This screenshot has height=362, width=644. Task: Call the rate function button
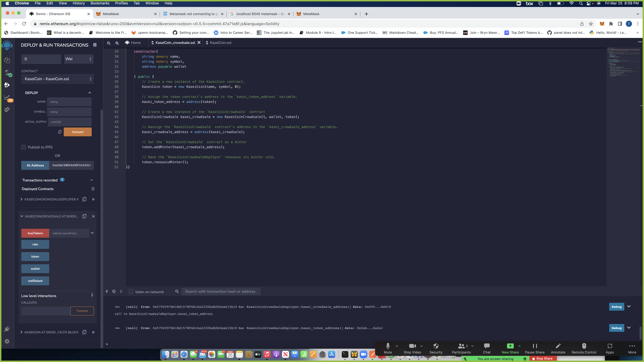(35, 244)
